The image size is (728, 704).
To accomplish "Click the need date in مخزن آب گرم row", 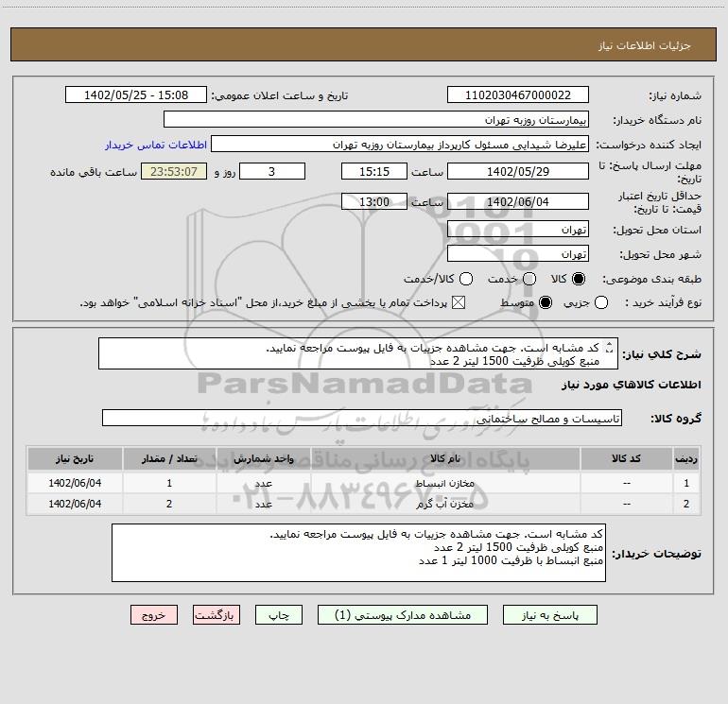I will pos(75,504).
